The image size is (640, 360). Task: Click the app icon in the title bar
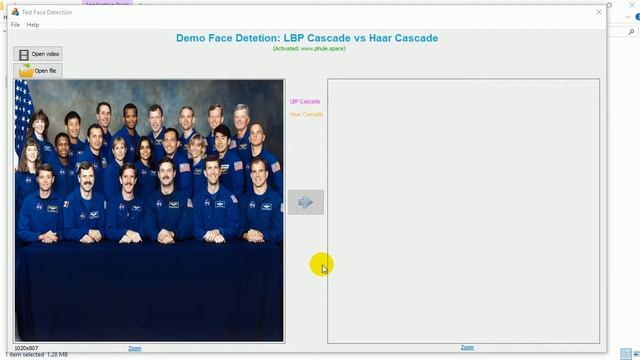click(15, 12)
